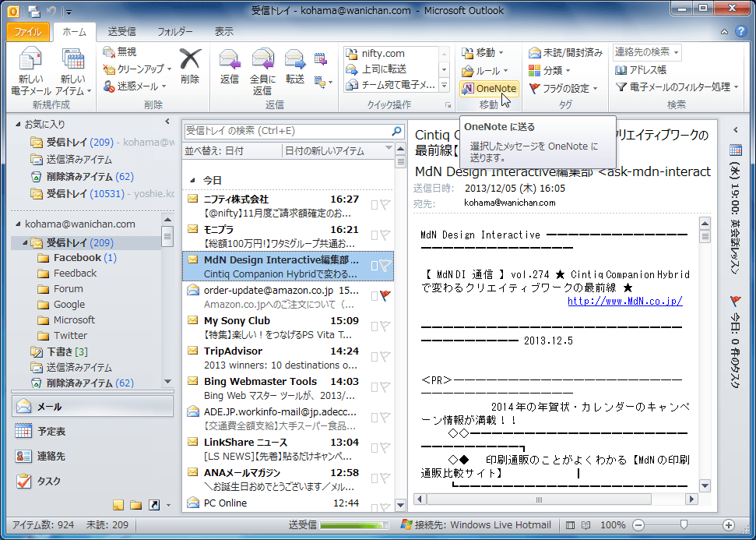Click the folder list icon at navigation bottom

[136, 505]
